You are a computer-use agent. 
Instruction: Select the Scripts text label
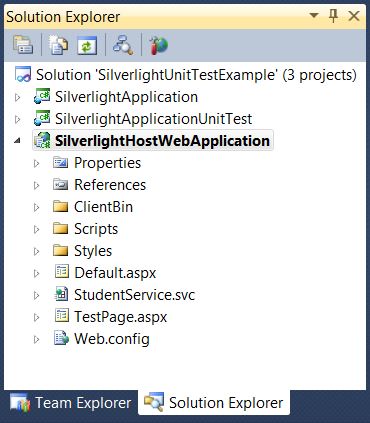(x=96, y=229)
